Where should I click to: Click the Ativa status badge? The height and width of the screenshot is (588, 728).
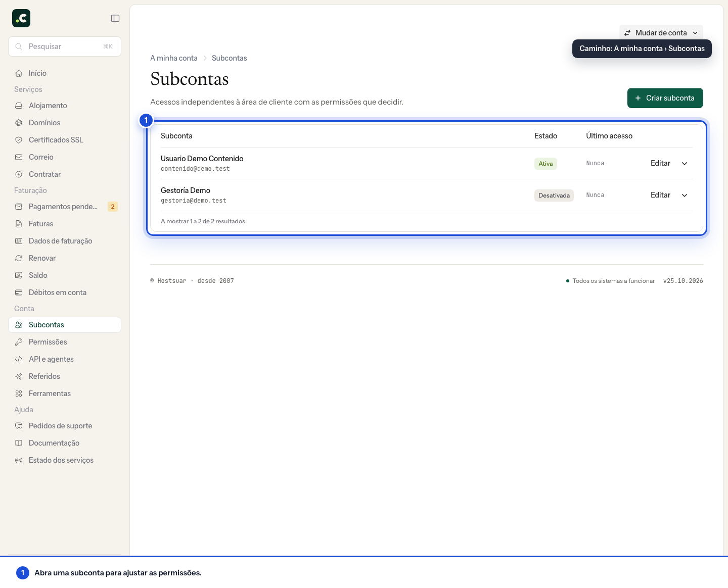545,164
